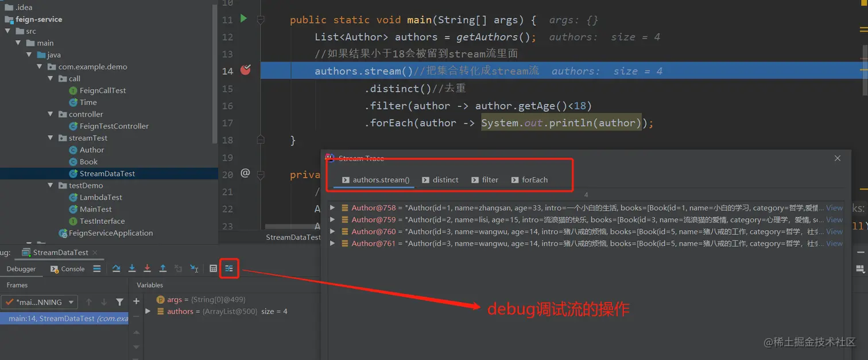The height and width of the screenshot is (360, 868).
Task: Collapse the streamTest package
Action: point(51,138)
